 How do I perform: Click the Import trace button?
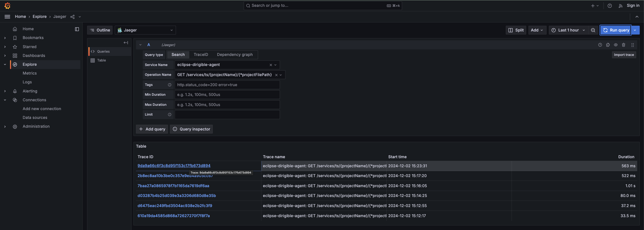tap(624, 55)
